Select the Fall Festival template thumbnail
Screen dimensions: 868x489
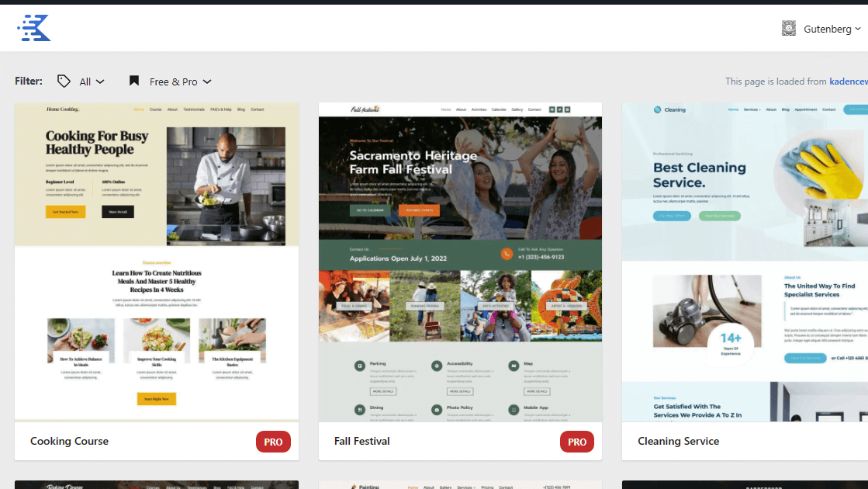[460, 262]
